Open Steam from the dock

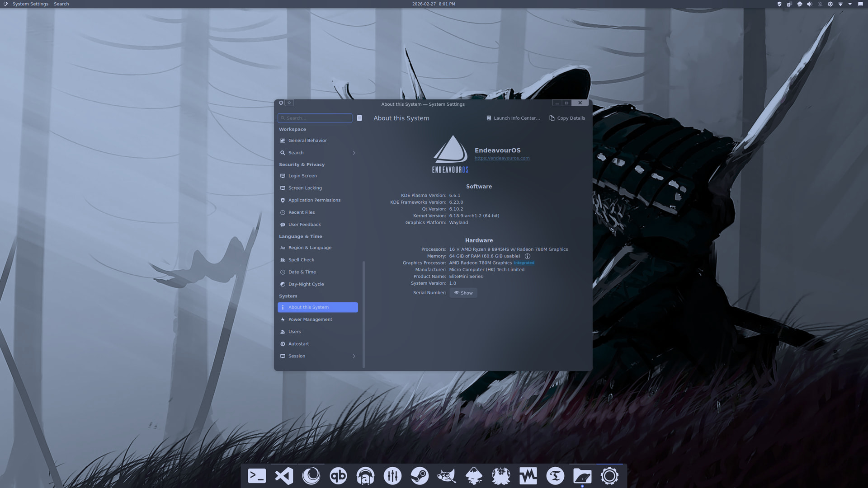tap(420, 476)
